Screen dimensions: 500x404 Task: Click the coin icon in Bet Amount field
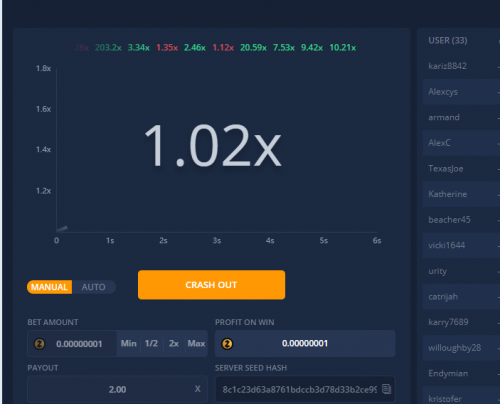[40, 344]
